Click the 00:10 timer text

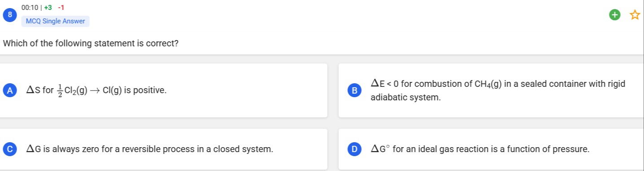point(30,8)
